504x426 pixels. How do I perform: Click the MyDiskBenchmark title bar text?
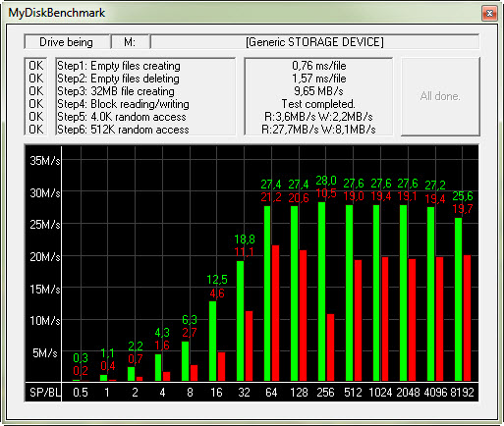pos(57,13)
